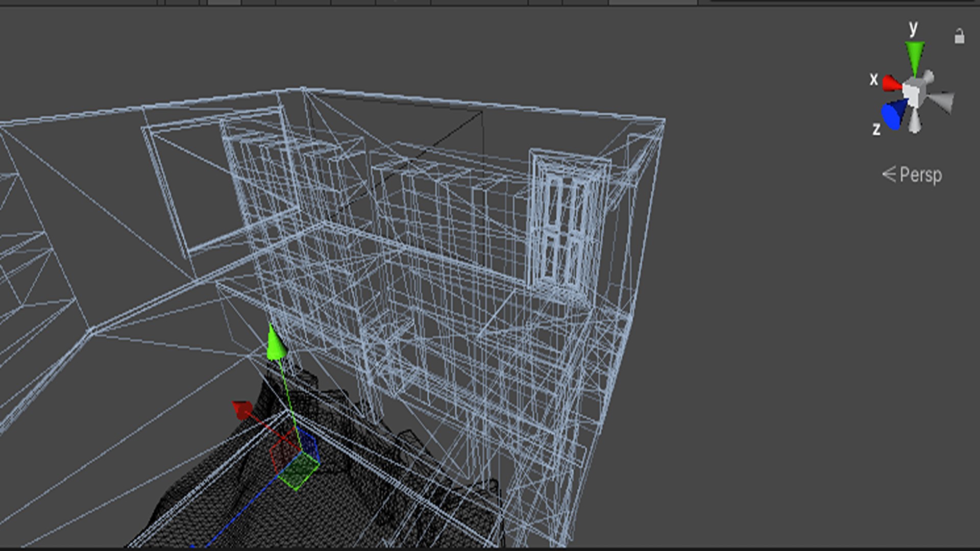980x551 pixels.
Task: Click the green Y axis cone of scene gizmo
Action: coord(915,56)
